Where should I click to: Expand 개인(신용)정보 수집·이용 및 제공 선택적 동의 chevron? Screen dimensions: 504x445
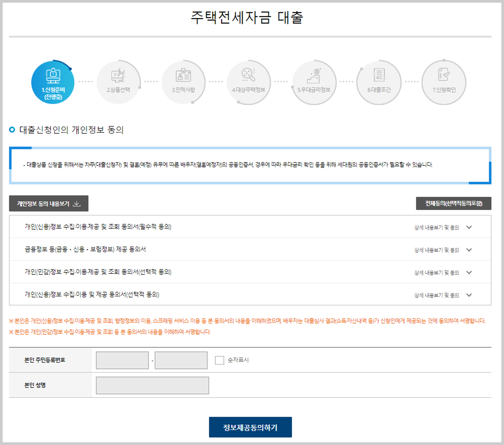click(469, 295)
